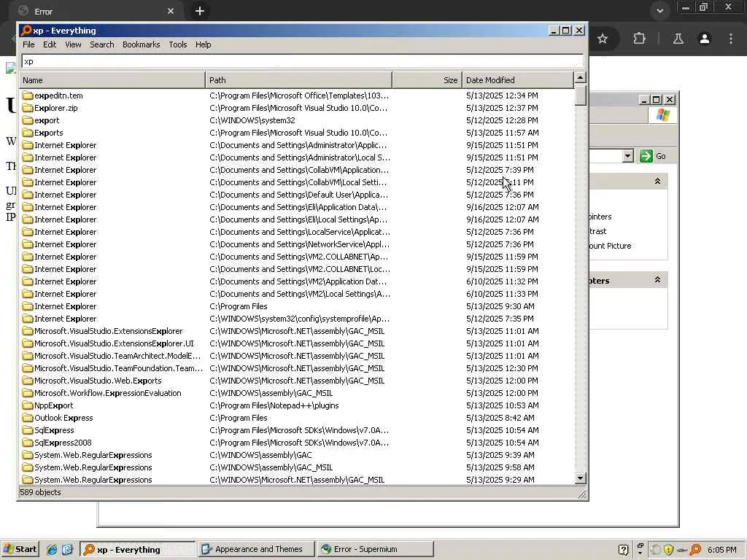Click Go button in Appearance and Themes window
The height and width of the screenshot is (560, 747).
pos(654,156)
